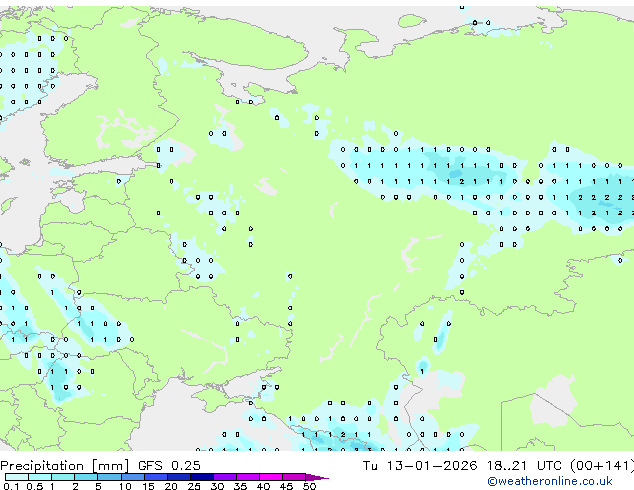Click the '25' legend scale label

194,486
